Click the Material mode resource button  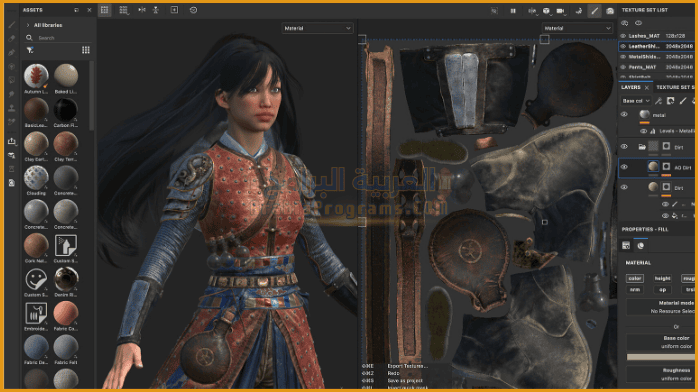click(661, 307)
